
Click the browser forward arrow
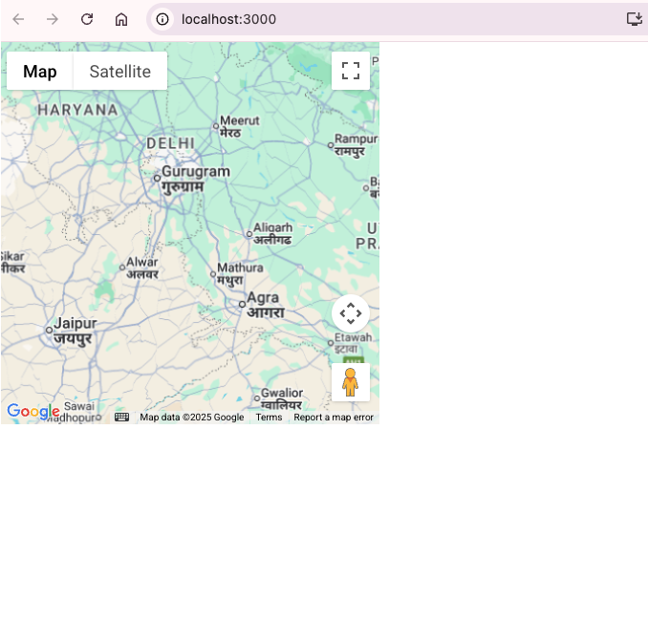click(53, 19)
